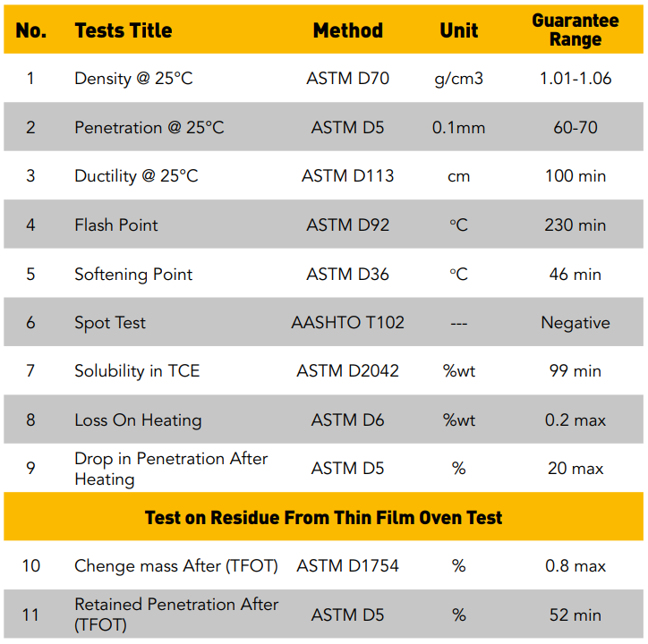Viewport: 648px width, 644px height.
Task: Click the "60-70" guarantee range value
Action: coord(575,127)
